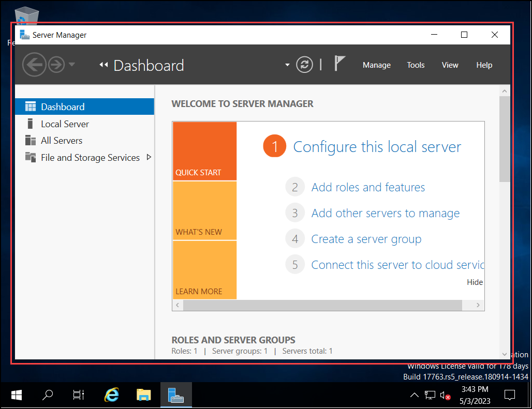Click the large Dashboard title in header

click(x=149, y=65)
